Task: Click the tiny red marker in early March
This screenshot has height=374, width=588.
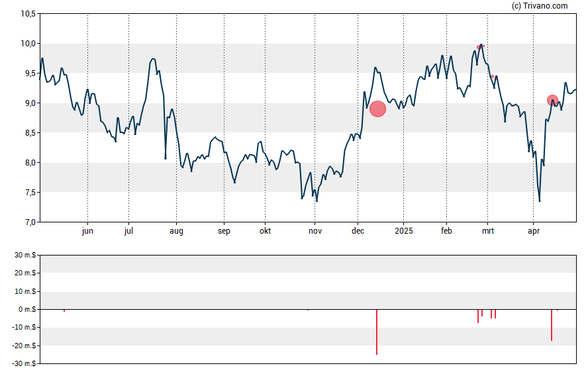Action: [x=493, y=76]
